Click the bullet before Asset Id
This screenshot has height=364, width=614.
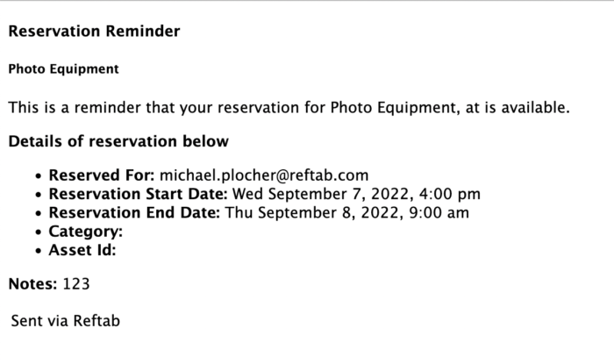click(x=38, y=251)
